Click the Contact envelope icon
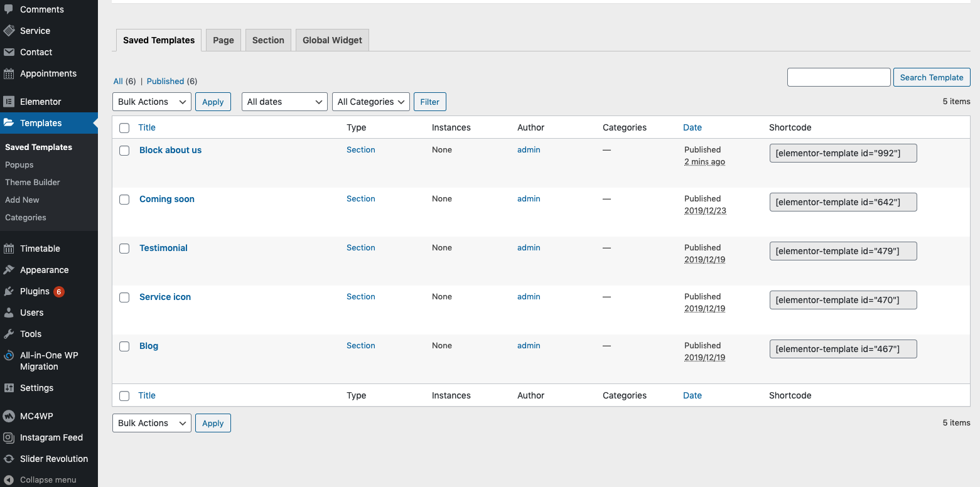This screenshot has height=487, width=980. pos(9,52)
